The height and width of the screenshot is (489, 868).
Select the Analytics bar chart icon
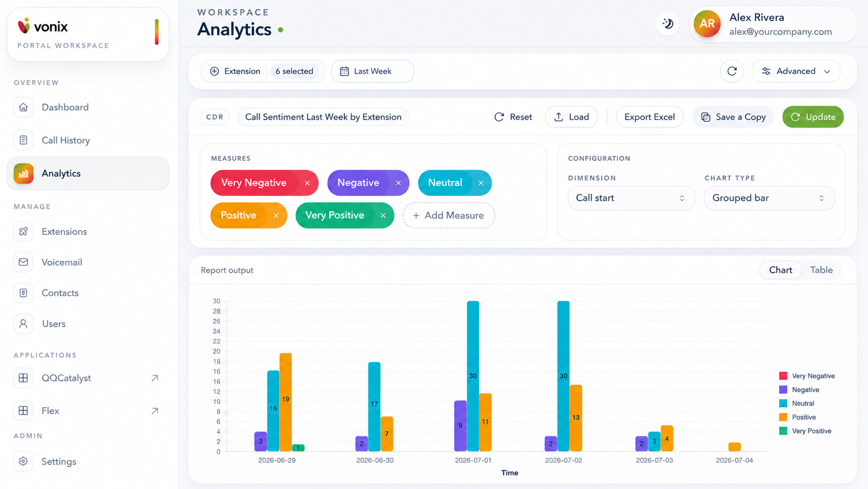pyautogui.click(x=23, y=174)
